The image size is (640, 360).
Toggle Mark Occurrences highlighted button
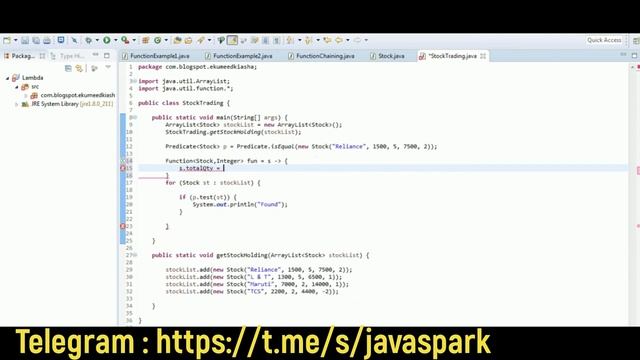[x=232, y=40]
